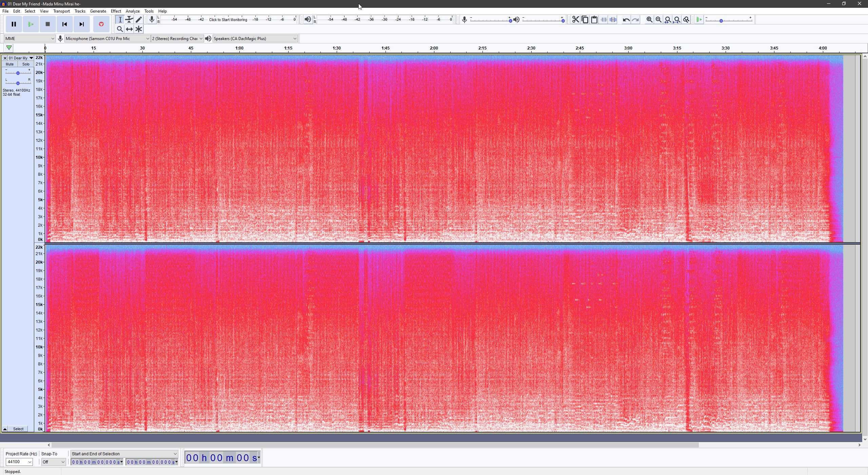The image size is (868, 475).
Task: Adjust the track gain slider
Action: pyautogui.click(x=18, y=73)
